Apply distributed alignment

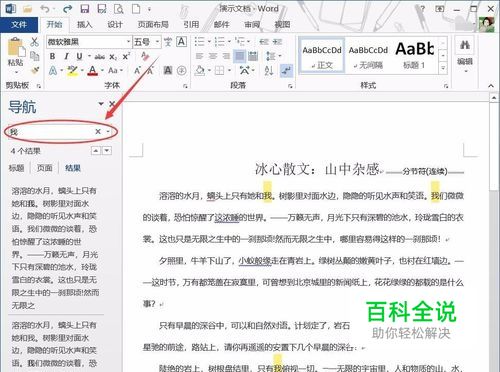[253, 56]
